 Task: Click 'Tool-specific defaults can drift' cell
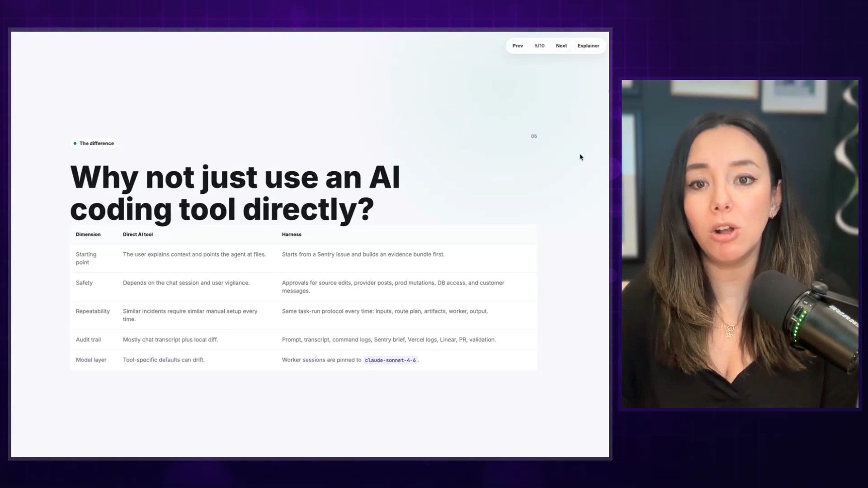click(164, 360)
